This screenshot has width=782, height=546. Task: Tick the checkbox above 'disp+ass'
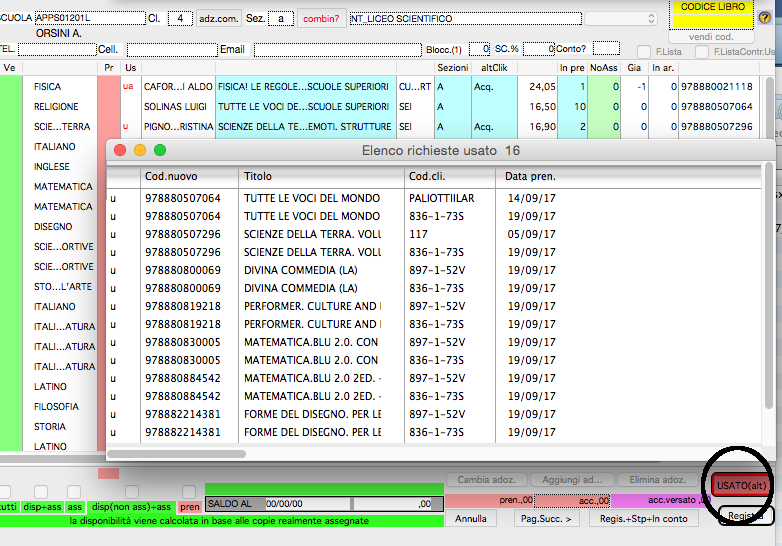41,492
